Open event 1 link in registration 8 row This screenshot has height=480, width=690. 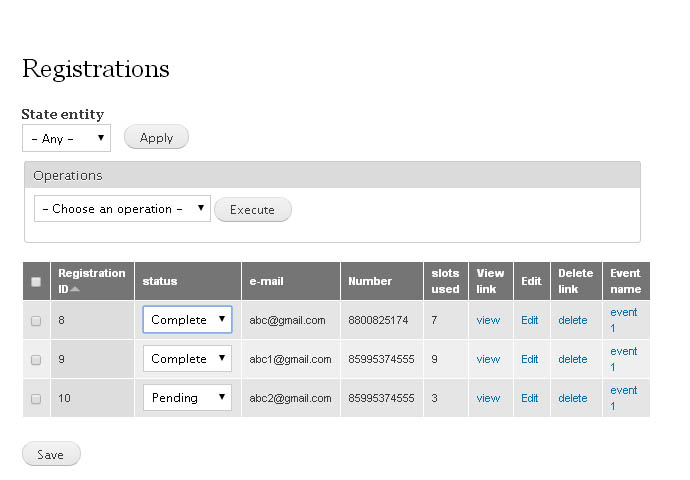[624, 320]
